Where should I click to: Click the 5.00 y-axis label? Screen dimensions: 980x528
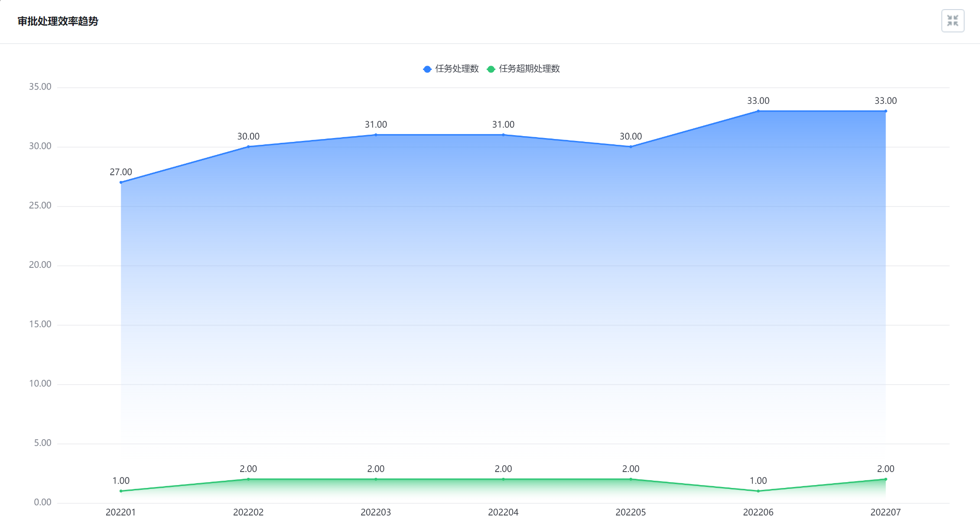tap(42, 443)
